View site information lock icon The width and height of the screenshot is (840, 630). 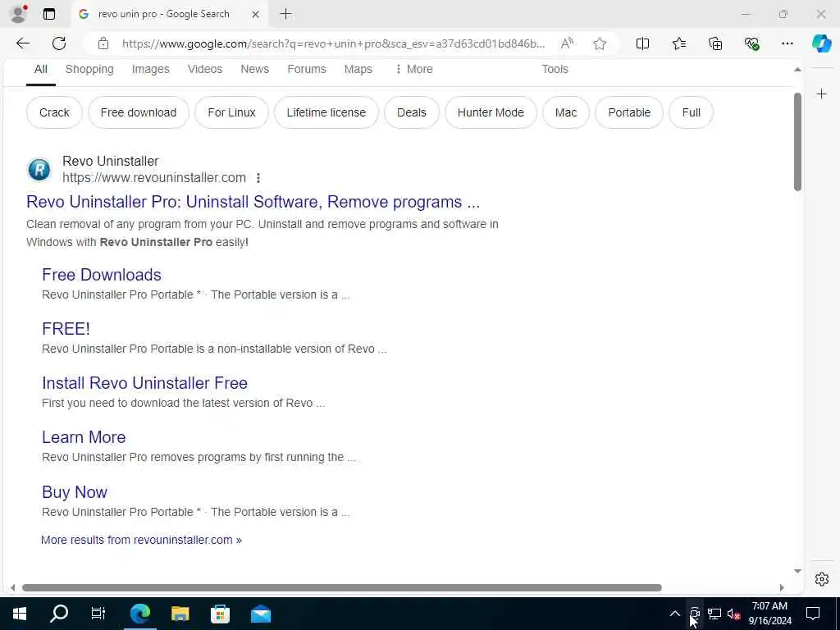point(103,43)
